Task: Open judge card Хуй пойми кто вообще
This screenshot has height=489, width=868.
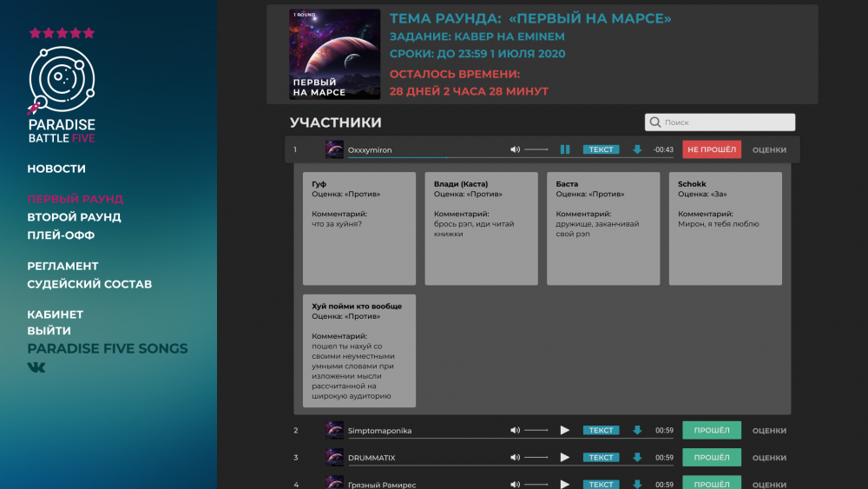Action: [359, 351]
